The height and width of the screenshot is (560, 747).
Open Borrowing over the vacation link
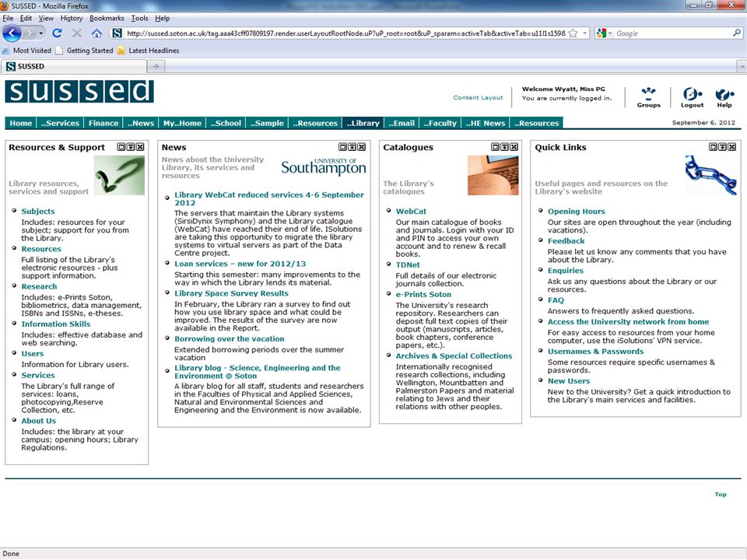[229, 338]
